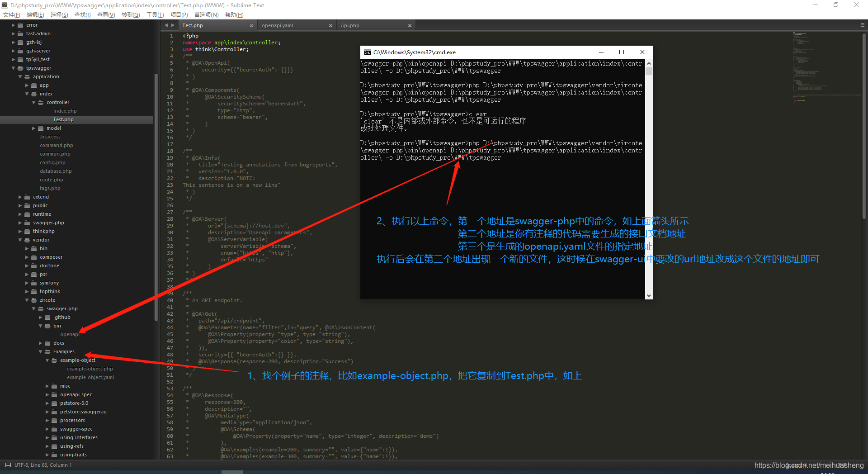Close the Api.php tab
The height and width of the screenshot is (474, 868).
410,26
